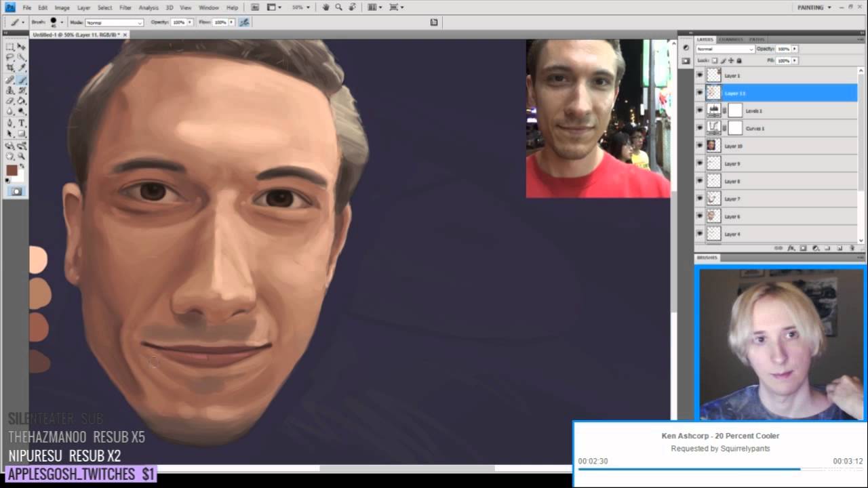The image size is (868, 488).
Task: Click the Untitled-1 document tab
Action: [79, 34]
